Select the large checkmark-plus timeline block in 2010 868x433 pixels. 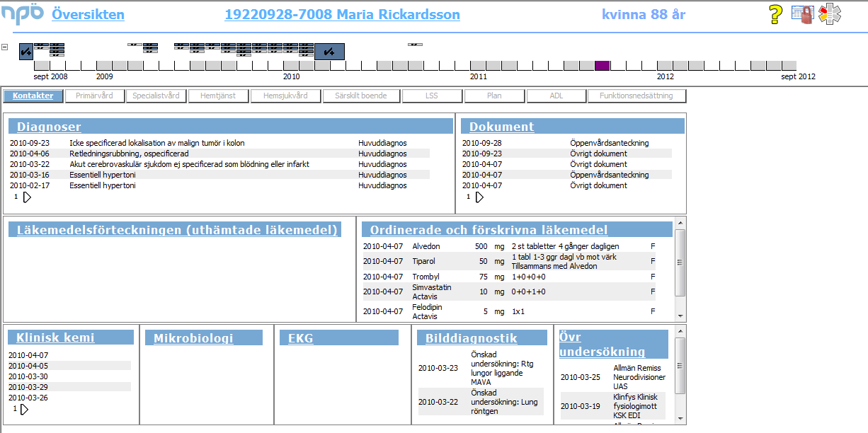(x=329, y=52)
